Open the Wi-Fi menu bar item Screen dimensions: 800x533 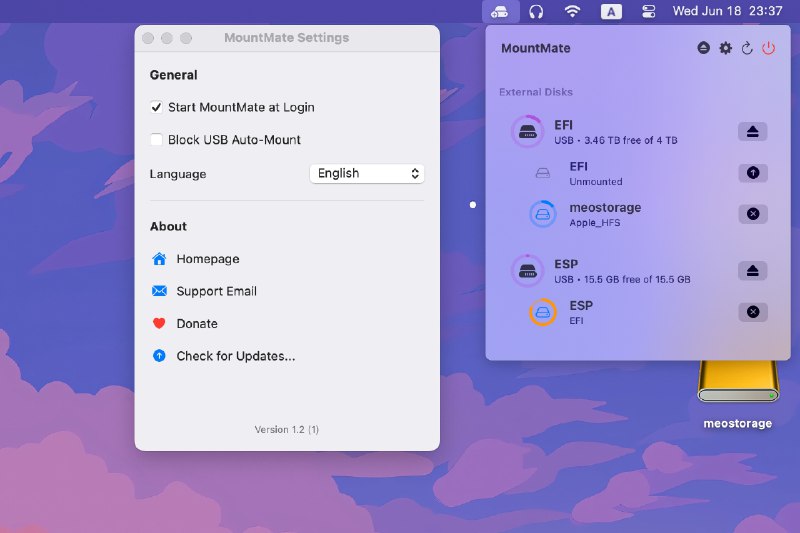click(x=572, y=12)
